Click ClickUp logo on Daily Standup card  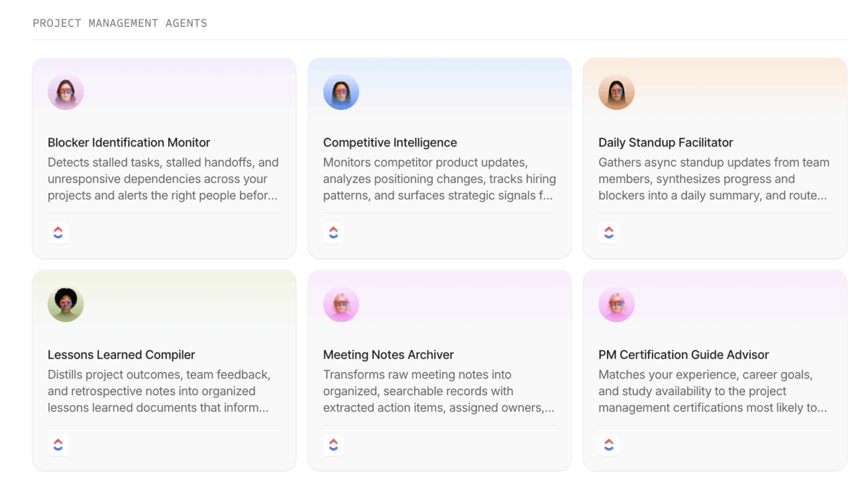click(x=609, y=233)
